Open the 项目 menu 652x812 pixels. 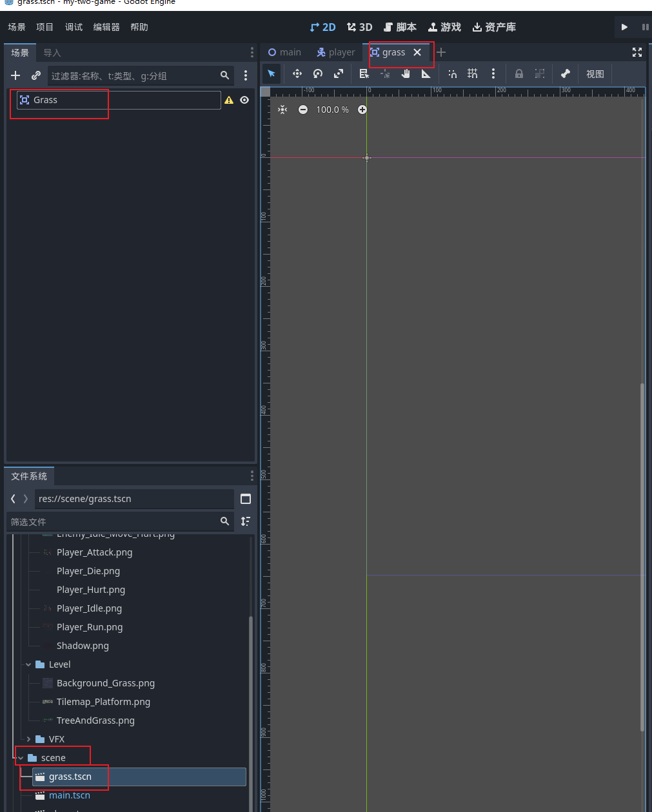click(45, 27)
